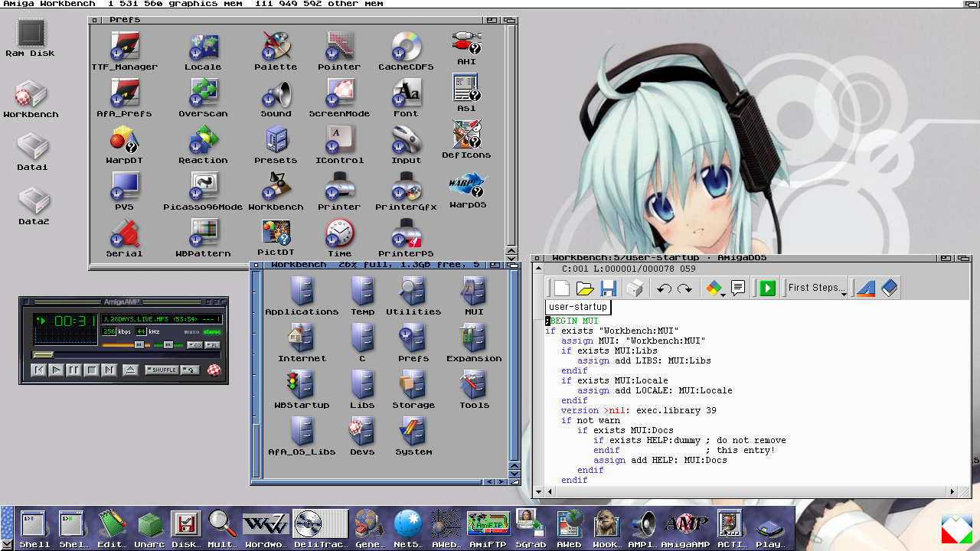
Task: Select the user-startup tab in editor
Action: coord(578,307)
